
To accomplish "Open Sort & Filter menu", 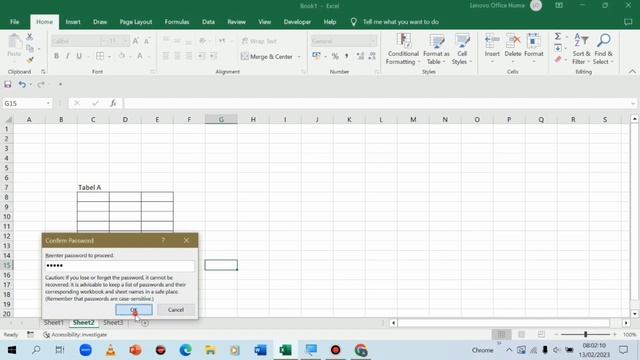I will pos(581,49).
